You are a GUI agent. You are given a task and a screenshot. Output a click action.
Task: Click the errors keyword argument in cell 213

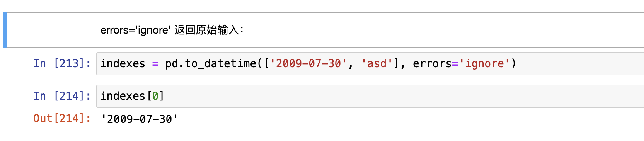point(432,63)
